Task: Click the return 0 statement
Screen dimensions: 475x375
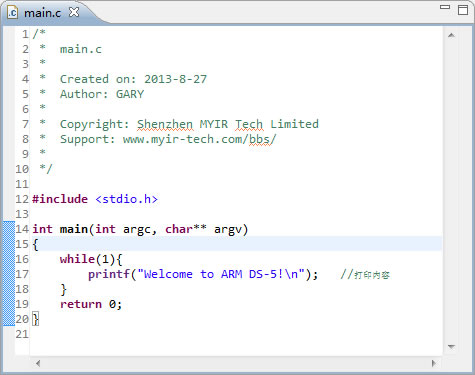Action: pos(91,304)
